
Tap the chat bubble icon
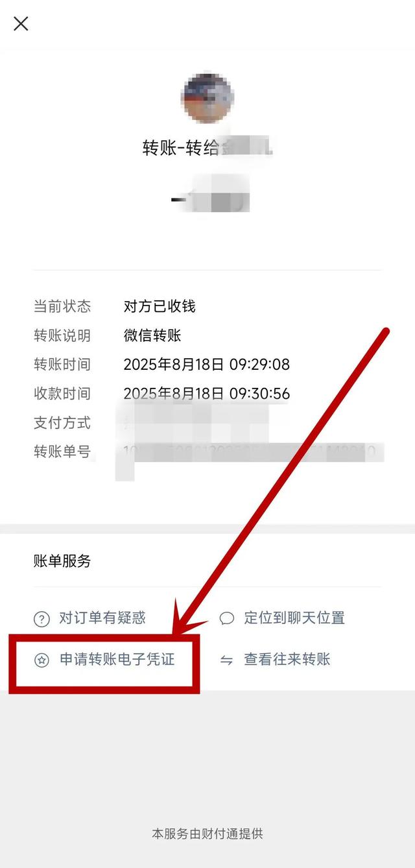tap(227, 618)
